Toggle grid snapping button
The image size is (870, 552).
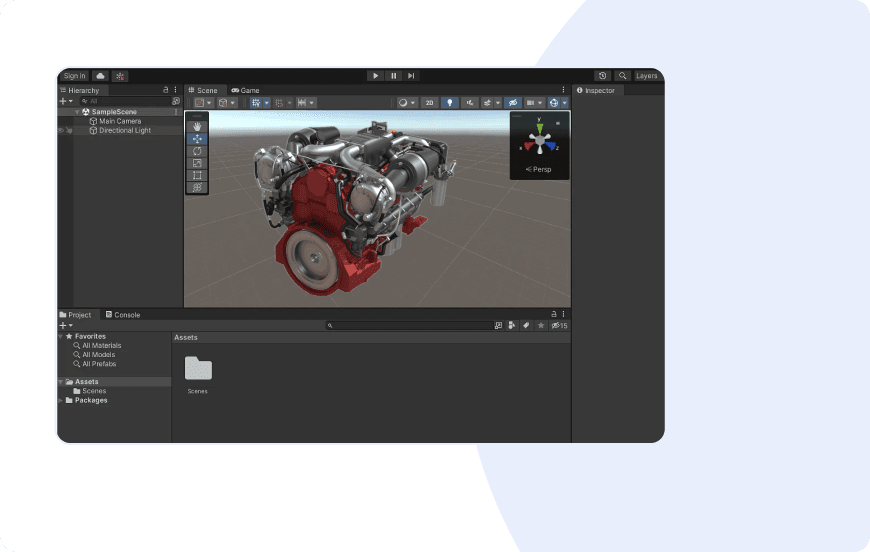coord(279,103)
